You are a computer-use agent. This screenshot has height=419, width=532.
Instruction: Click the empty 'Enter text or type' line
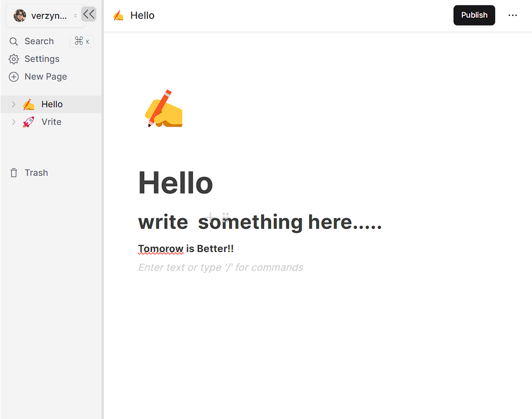click(x=220, y=268)
